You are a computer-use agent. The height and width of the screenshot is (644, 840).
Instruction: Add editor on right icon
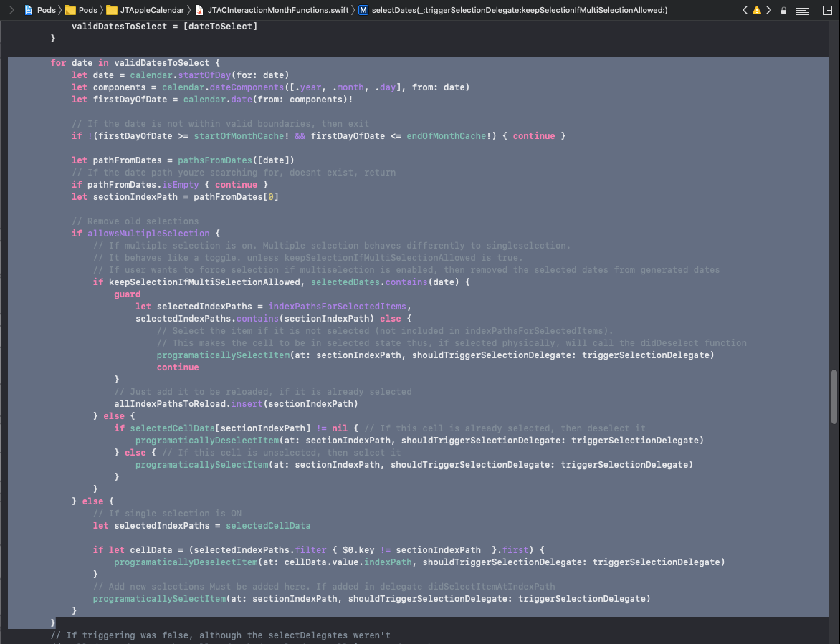(827, 10)
